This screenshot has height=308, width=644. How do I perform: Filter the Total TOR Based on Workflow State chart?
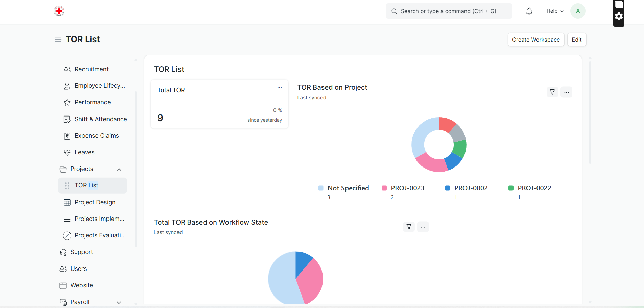pos(409,227)
